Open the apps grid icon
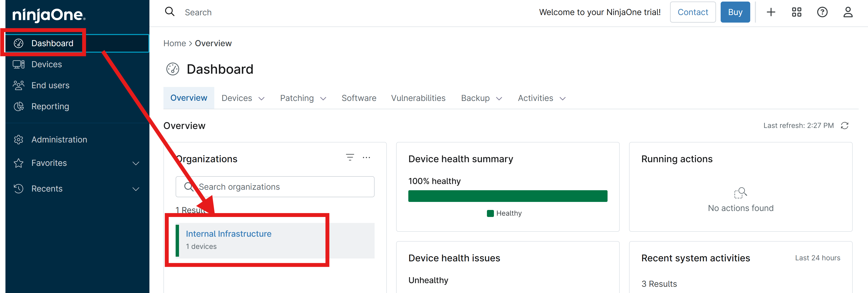 pyautogui.click(x=797, y=12)
